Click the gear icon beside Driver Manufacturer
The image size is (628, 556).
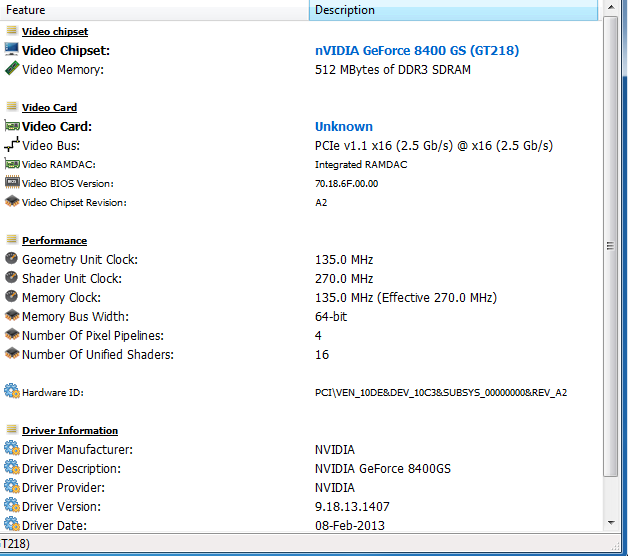pos(12,448)
